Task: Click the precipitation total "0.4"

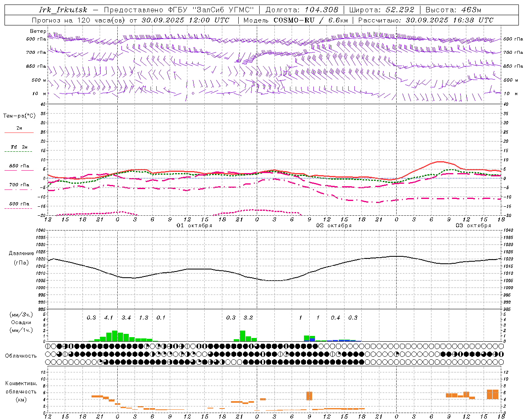Action: click(336, 318)
